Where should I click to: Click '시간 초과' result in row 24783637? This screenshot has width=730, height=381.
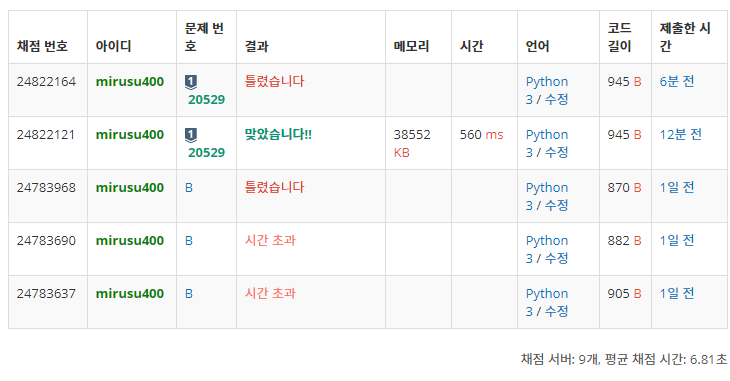coord(270,294)
